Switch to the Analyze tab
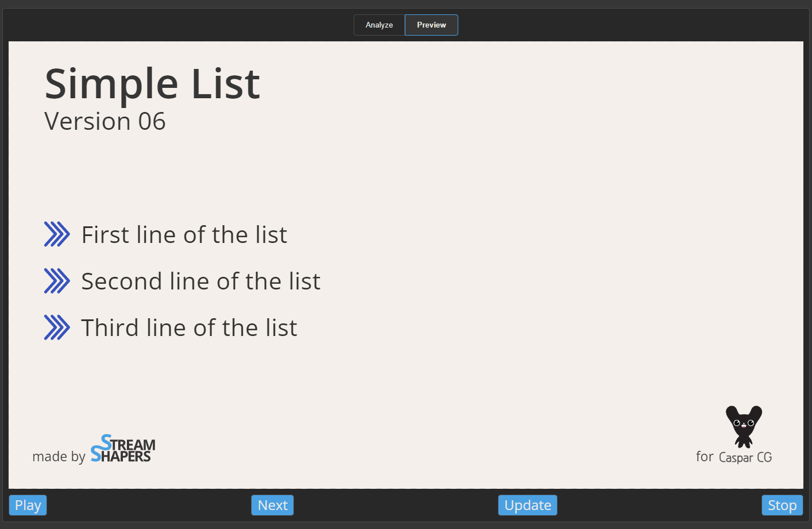Image resolution: width=812 pixels, height=529 pixels. 380,25
